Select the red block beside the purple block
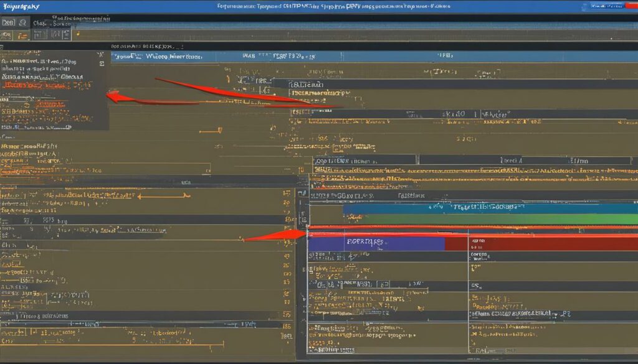The height and width of the screenshot is (364, 638). [541, 243]
